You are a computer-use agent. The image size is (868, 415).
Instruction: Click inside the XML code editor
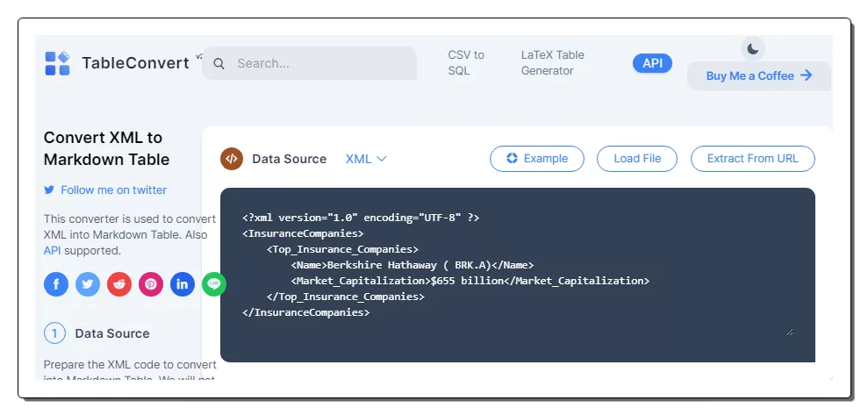(518, 275)
